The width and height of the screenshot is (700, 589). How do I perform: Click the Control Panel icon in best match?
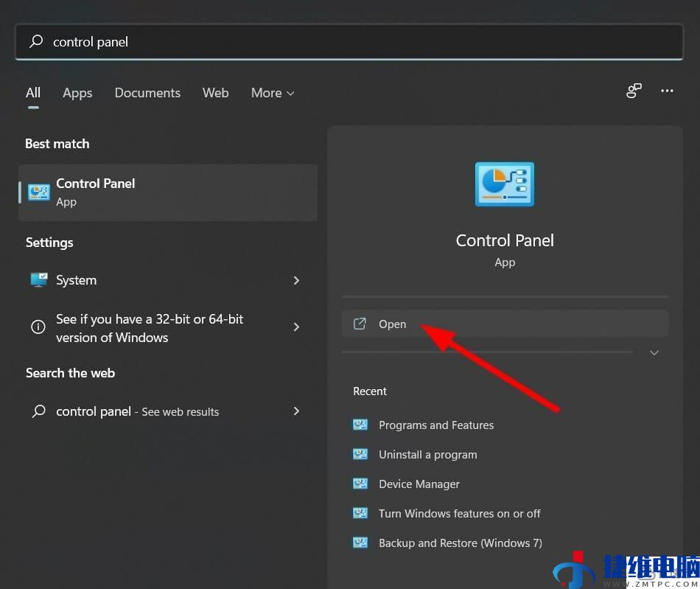tap(39, 192)
